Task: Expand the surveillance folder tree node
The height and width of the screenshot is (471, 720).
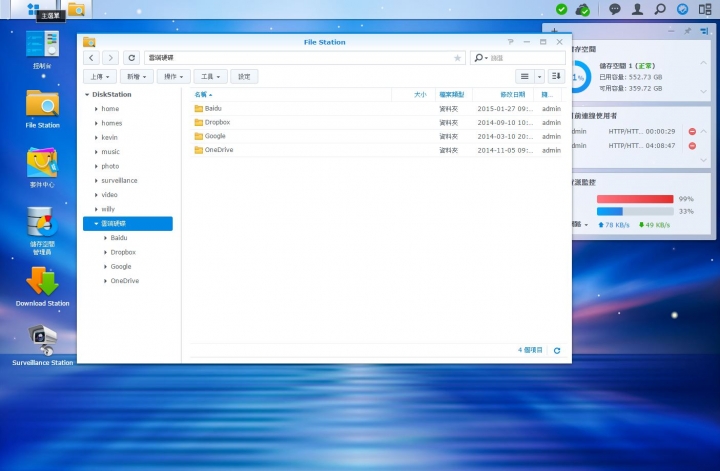Action: click(96, 180)
